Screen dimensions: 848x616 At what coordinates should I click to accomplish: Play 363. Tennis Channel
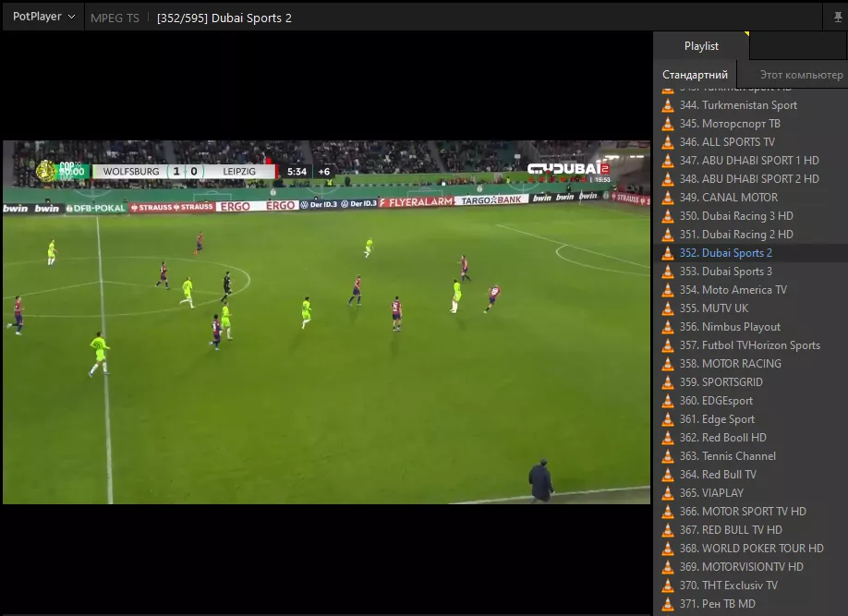pyautogui.click(x=751, y=456)
